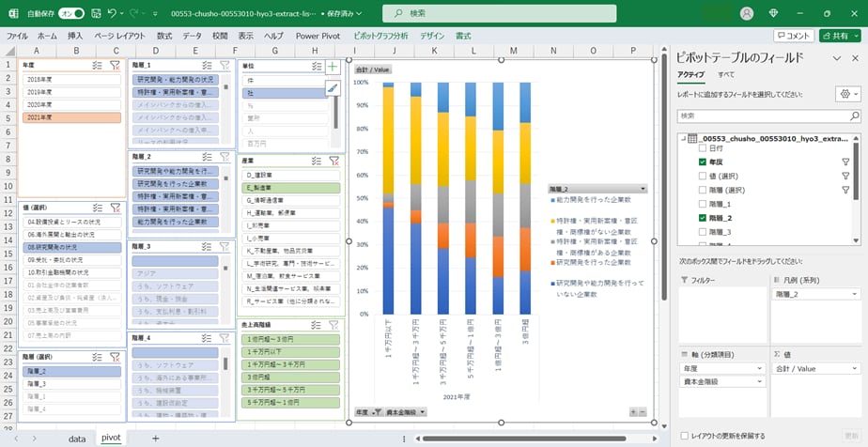
Task: Open the Power Pivot ribbon tab
Action: click(x=319, y=36)
